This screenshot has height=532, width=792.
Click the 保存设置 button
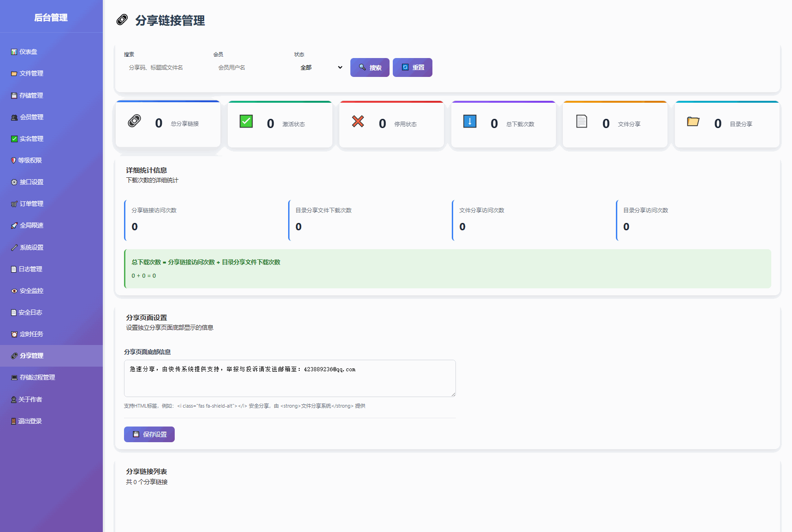pos(149,434)
